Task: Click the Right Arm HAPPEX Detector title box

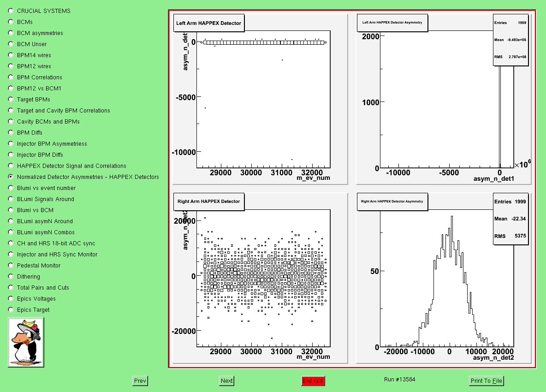Action: click(x=208, y=201)
